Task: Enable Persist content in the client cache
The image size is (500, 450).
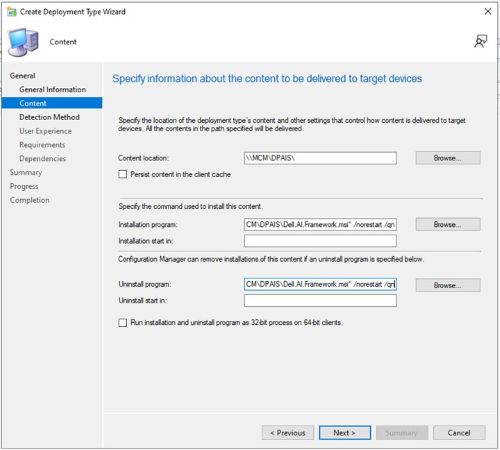Action: (x=123, y=174)
